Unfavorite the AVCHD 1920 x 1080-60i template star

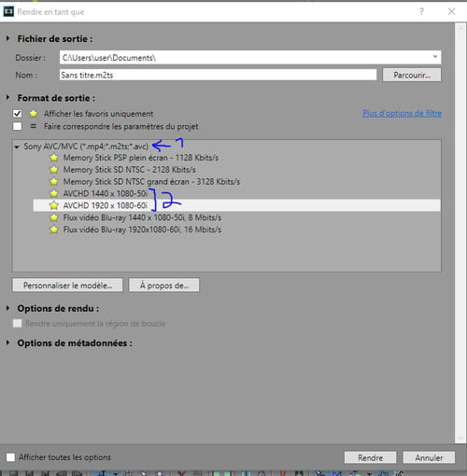click(x=54, y=205)
